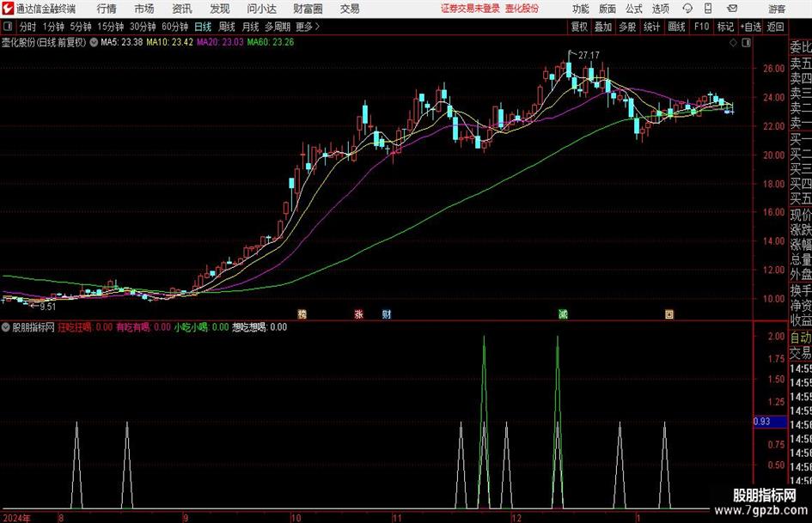
Task: Click the 标记 mark toolbar button
Action: click(x=725, y=27)
